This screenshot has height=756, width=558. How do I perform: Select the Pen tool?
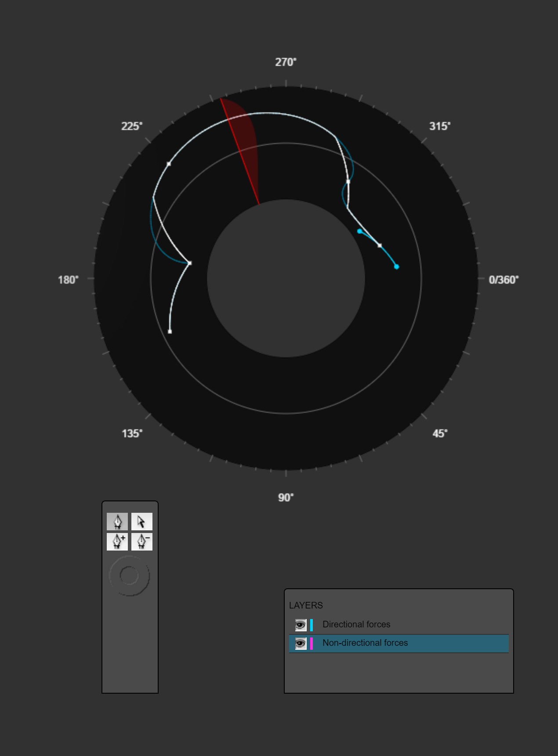(x=117, y=522)
